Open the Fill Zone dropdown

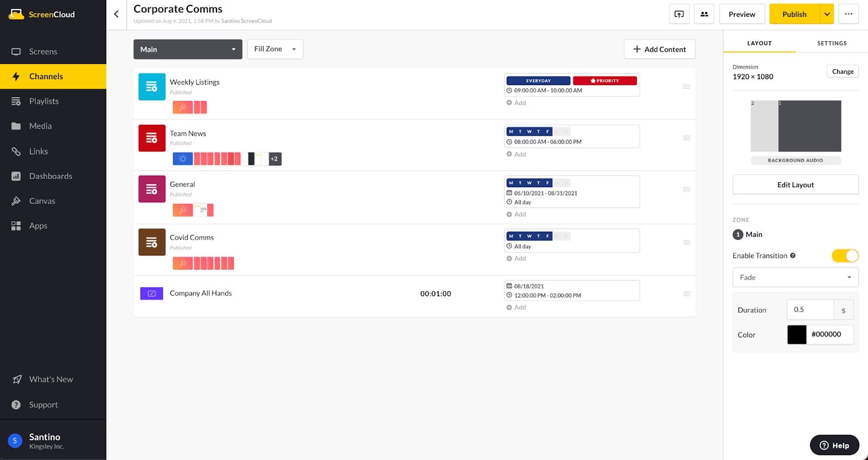275,49
